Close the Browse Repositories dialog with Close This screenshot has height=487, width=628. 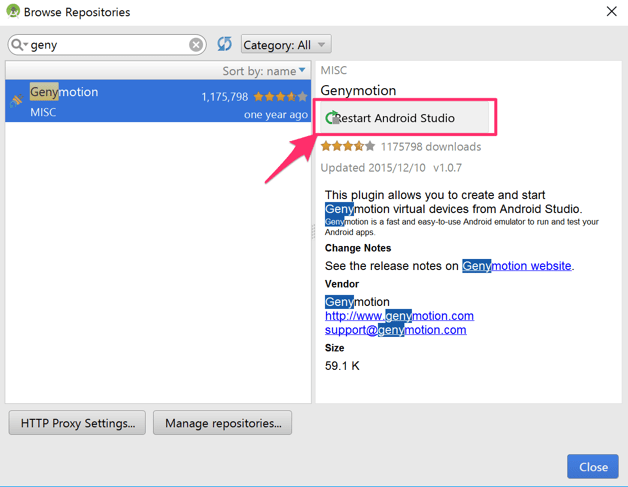[x=593, y=467]
